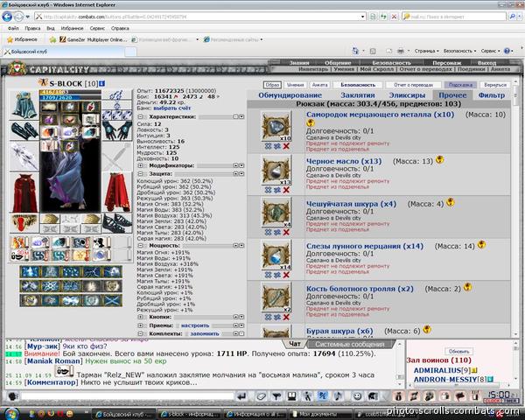This screenshot has height=420, width=525.
Task: Click the Самородок мерцающего металла item image
Action: (276, 126)
